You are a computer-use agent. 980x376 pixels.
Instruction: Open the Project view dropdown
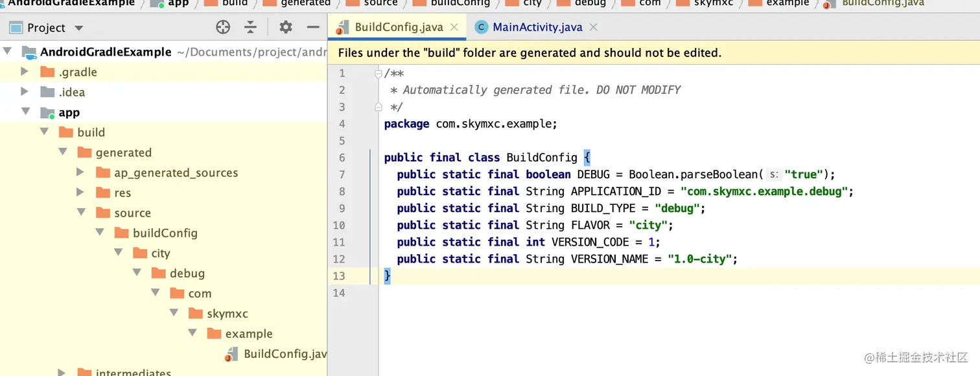(79, 28)
